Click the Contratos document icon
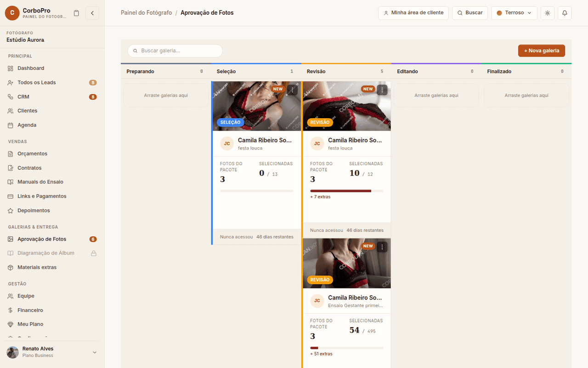The image size is (588, 368). tap(11, 168)
